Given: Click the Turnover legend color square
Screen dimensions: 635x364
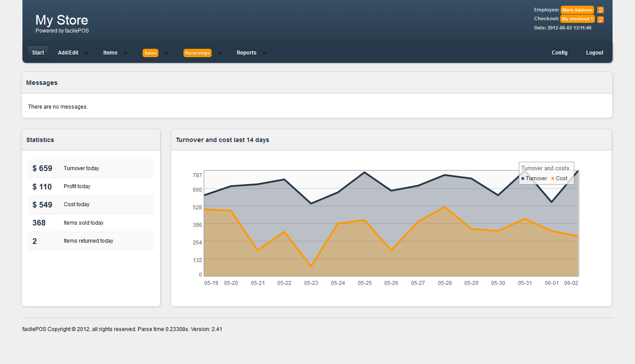Looking at the screenshot, I should pyautogui.click(x=523, y=178).
